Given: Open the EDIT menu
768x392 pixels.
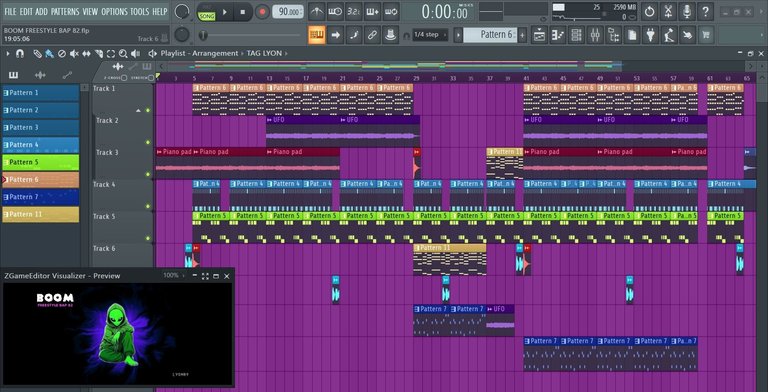Looking at the screenshot, I should click(26, 11).
